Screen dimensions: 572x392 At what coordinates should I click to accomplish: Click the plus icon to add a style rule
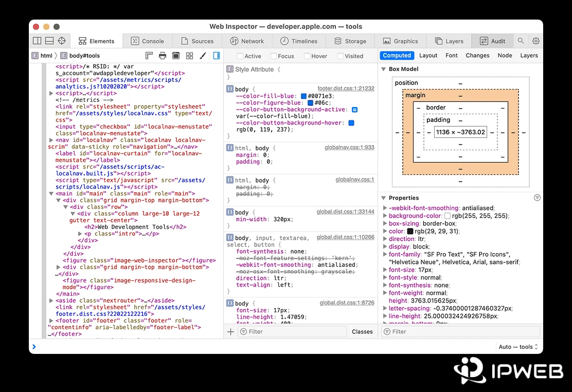tap(230, 332)
